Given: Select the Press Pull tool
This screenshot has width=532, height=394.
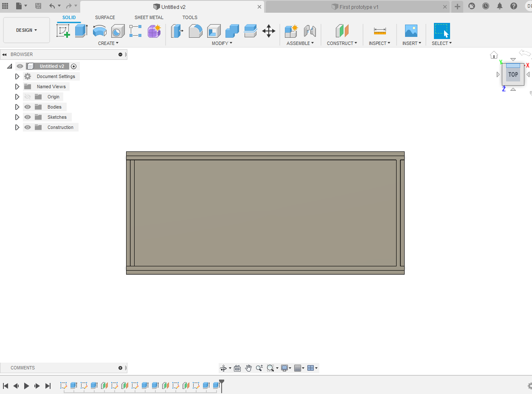Looking at the screenshot, I should tap(177, 31).
